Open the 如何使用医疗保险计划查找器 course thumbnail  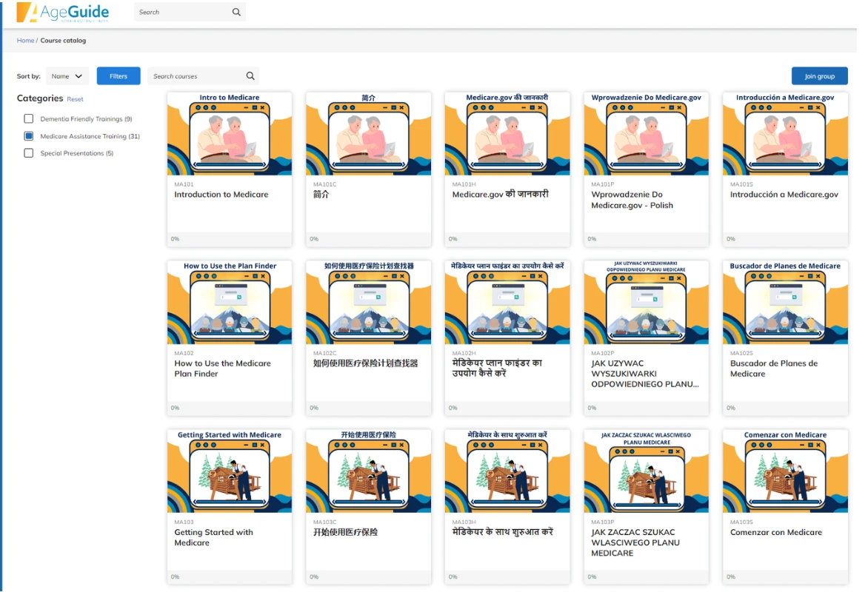coord(369,302)
